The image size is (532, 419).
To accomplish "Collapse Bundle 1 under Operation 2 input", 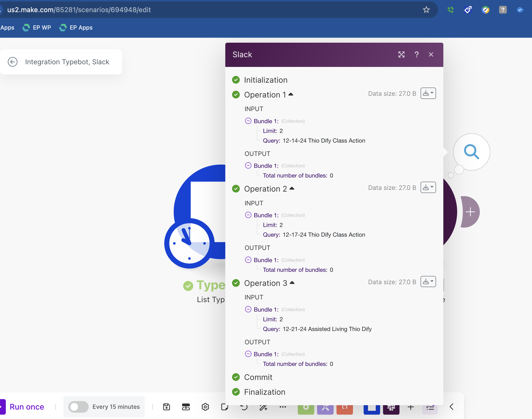I will pos(248,215).
